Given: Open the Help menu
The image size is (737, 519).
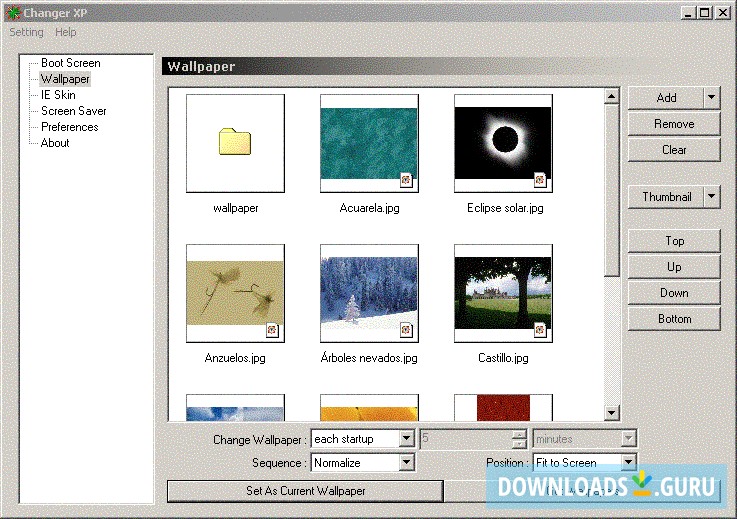Looking at the screenshot, I should pyautogui.click(x=65, y=32).
